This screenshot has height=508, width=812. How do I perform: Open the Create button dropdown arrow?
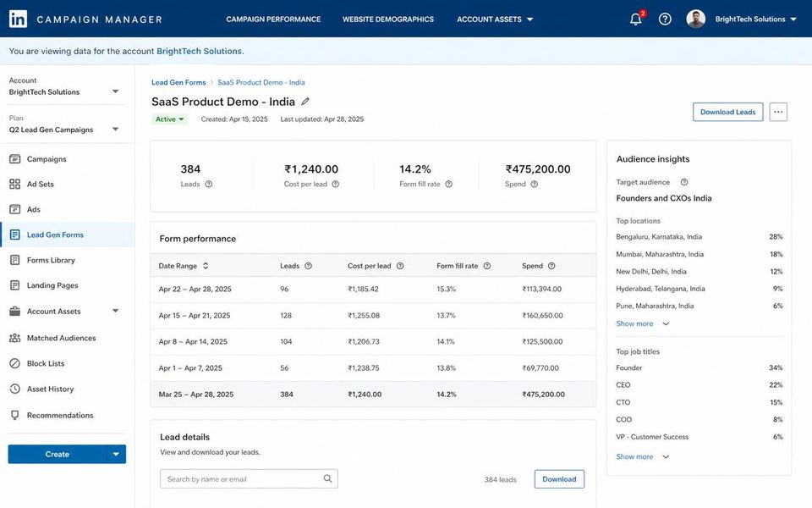click(x=116, y=454)
